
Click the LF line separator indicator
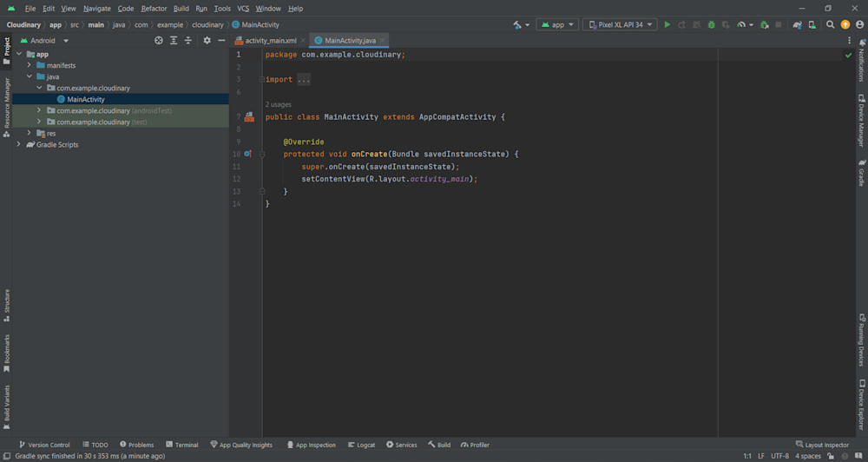pos(761,456)
